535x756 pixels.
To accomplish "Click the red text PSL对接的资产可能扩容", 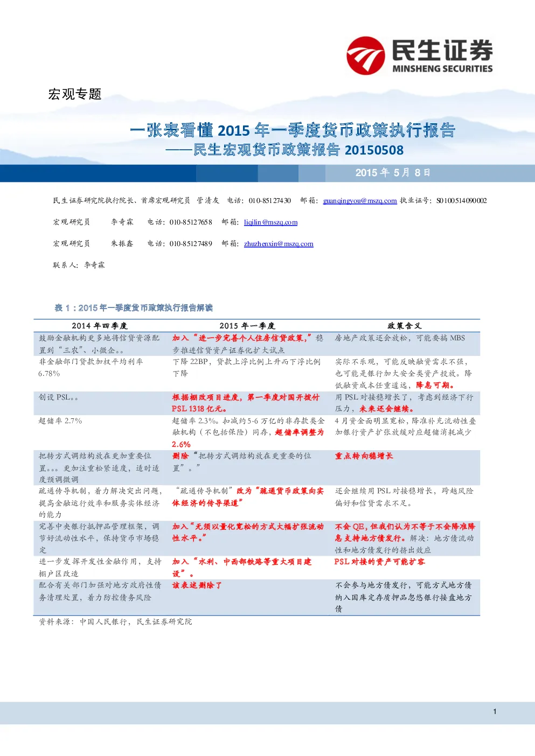I will (380, 562).
